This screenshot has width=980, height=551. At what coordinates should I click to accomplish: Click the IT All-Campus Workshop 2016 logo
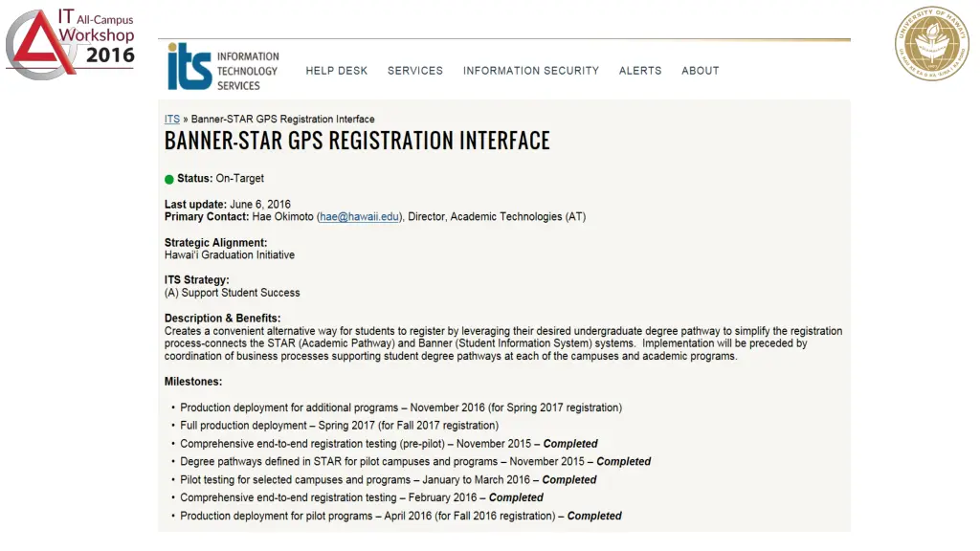pyautogui.click(x=70, y=44)
